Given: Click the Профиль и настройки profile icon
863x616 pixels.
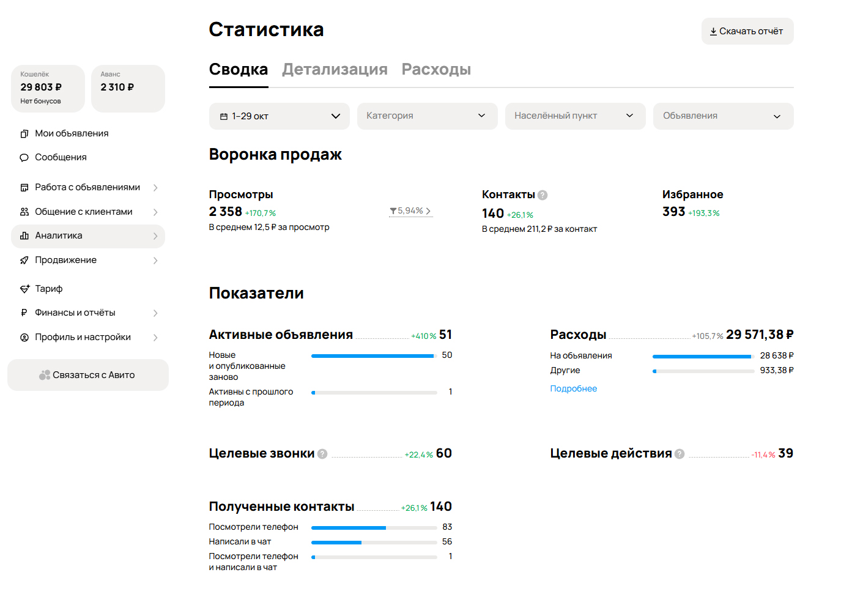Looking at the screenshot, I should pyautogui.click(x=24, y=337).
